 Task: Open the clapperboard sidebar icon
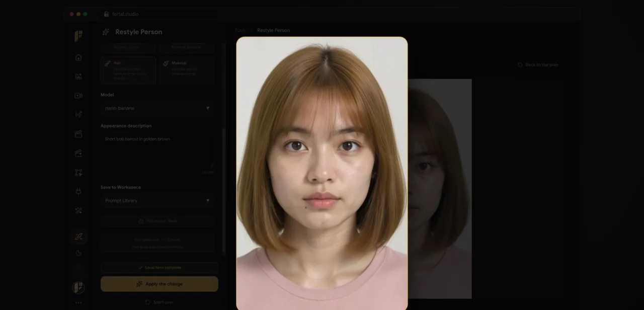(78, 134)
